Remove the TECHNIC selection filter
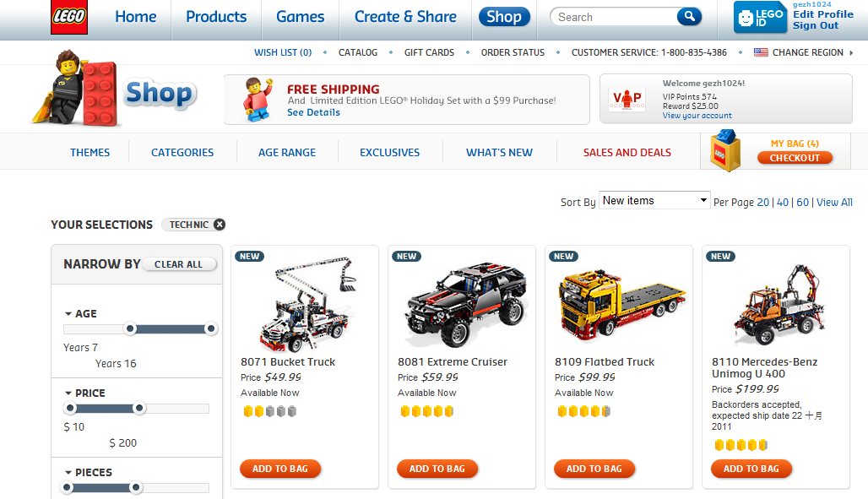868x499 pixels. (220, 225)
